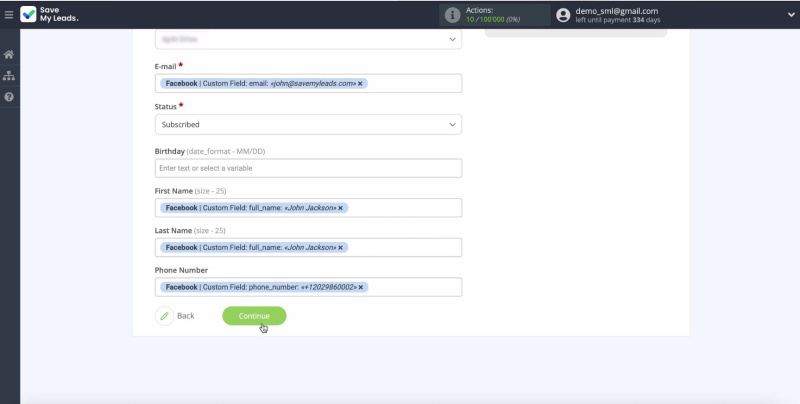
Task: Click the 'left until payment 334 days' text
Action: [x=617, y=20]
